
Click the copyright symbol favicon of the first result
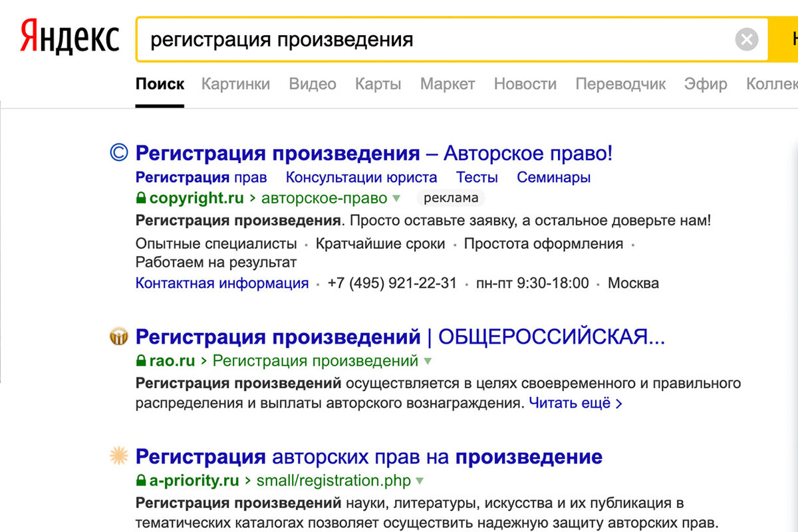118,152
